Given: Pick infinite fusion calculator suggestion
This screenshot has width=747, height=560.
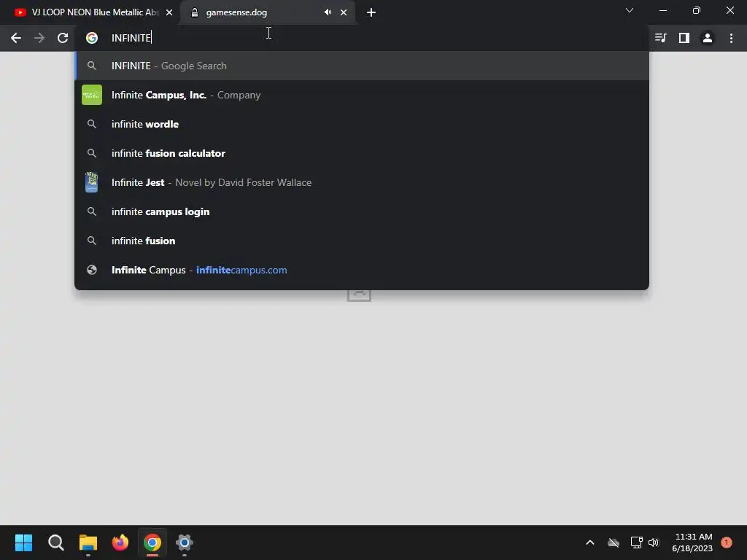Looking at the screenshot, I should 362,153.
